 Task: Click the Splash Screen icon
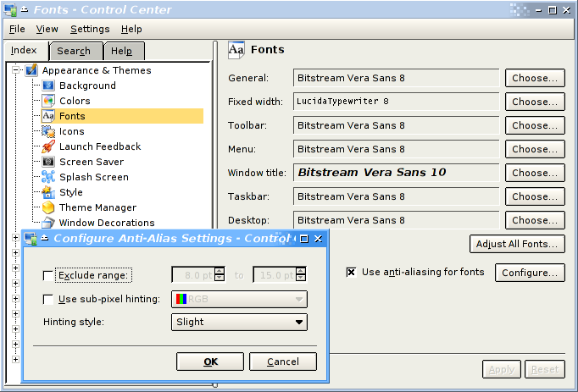pos(48,177)
